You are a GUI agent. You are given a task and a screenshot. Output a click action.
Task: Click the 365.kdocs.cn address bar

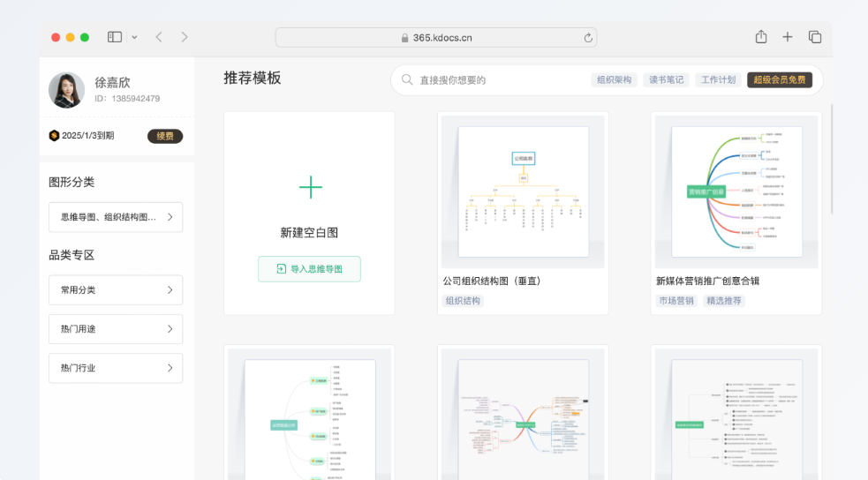pos(436,38)
